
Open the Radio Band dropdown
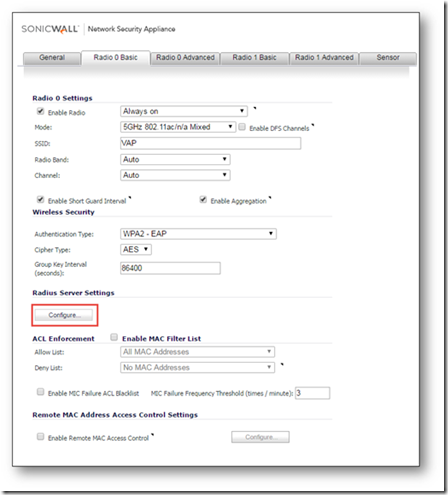click(175, 159)
